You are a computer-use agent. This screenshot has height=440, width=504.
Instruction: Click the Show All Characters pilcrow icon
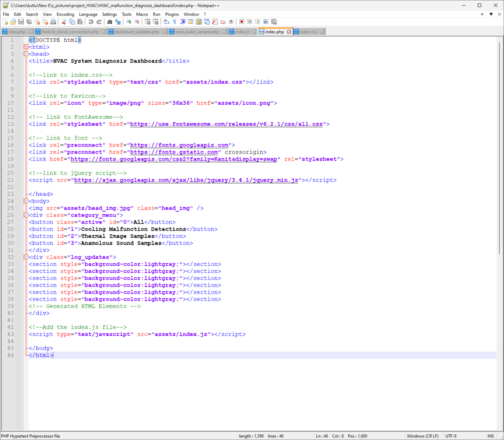(x=175, y=22)
